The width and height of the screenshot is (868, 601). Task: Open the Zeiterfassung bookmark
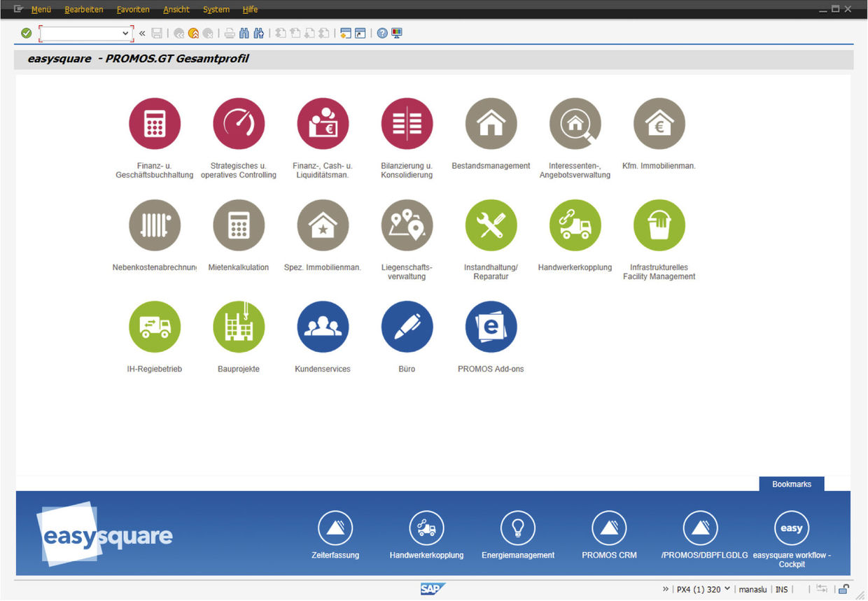tap(335, 528)
